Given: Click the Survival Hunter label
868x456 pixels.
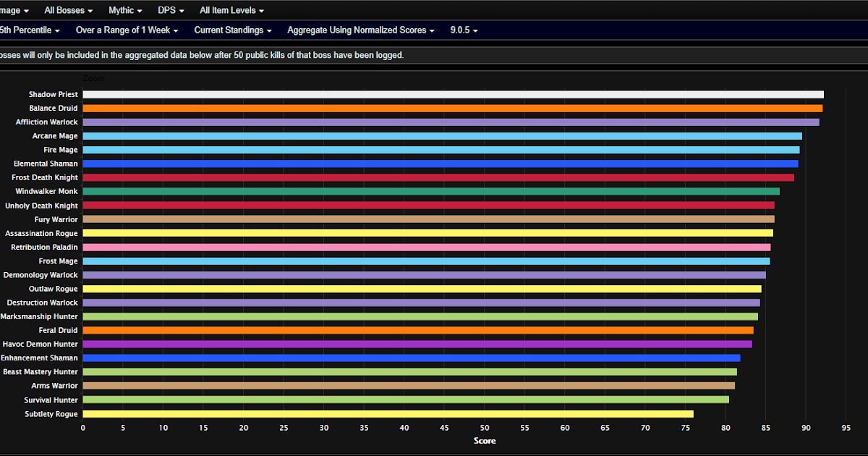Looking at the screenshot, I should coord(51,400).
